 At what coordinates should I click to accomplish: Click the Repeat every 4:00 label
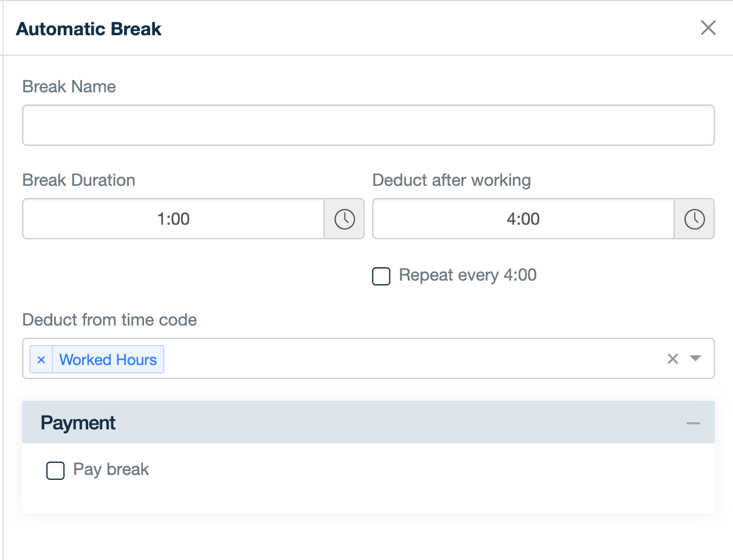click(x=467, y=275)
